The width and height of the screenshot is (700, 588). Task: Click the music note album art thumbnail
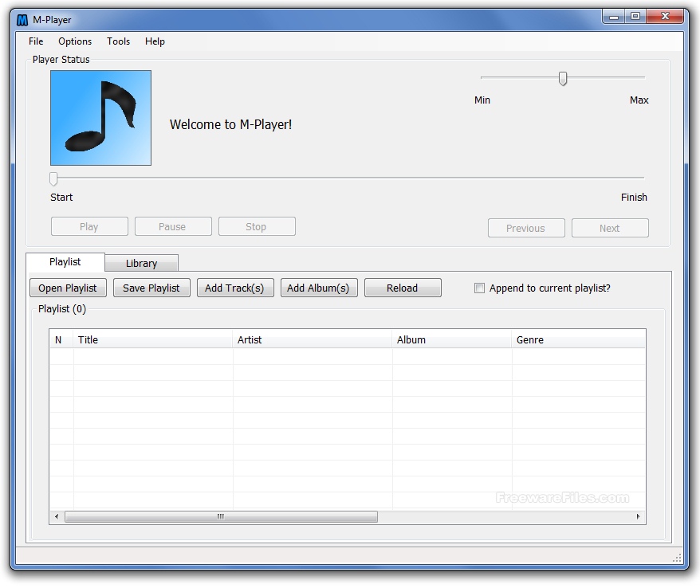coord(101,118)
